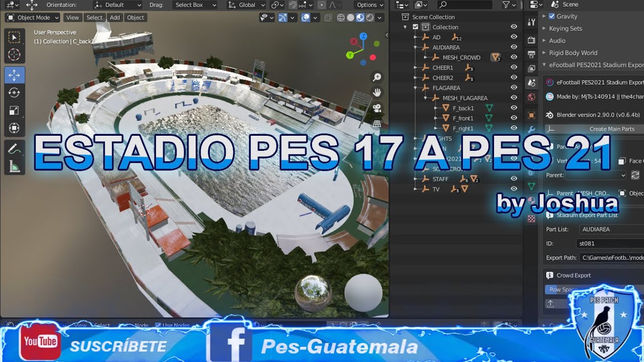Toggle viewport gizmos button

[283, 18]
